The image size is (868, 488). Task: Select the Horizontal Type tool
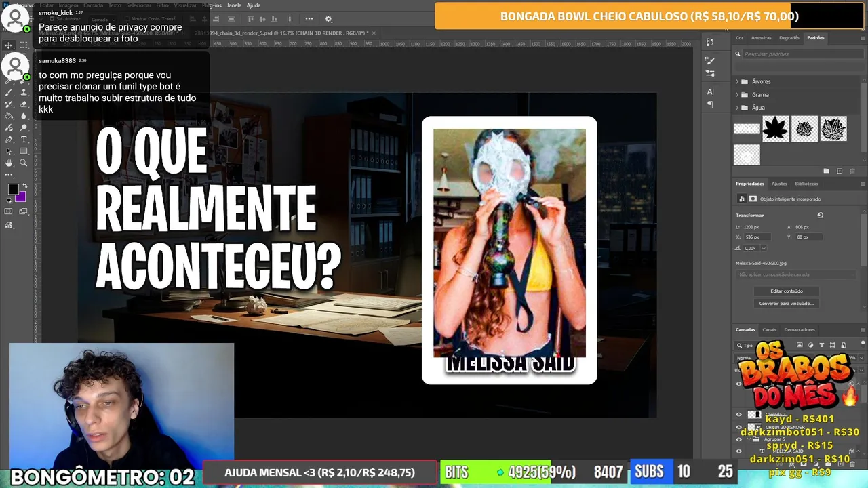(24, 139)
